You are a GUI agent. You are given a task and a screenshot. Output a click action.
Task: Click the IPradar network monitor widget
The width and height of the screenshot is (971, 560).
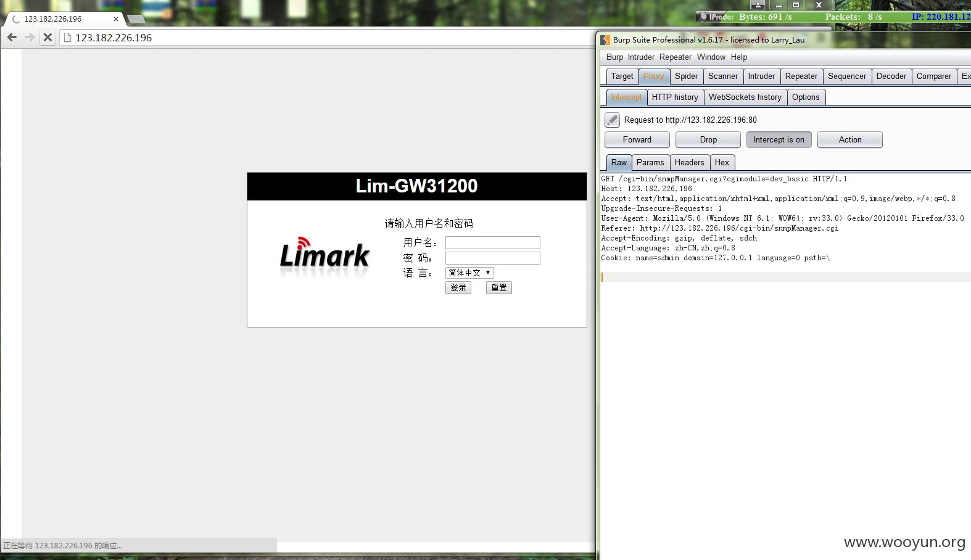point(833,17)
